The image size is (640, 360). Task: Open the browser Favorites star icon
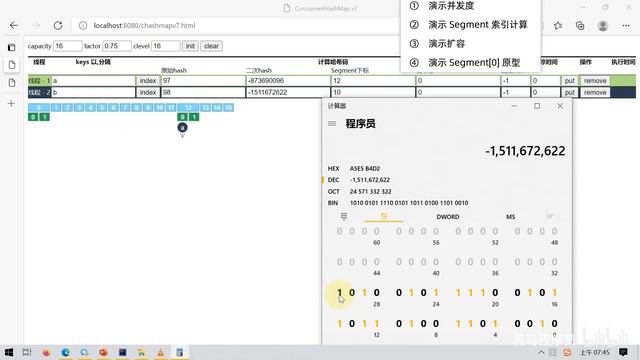558,25
